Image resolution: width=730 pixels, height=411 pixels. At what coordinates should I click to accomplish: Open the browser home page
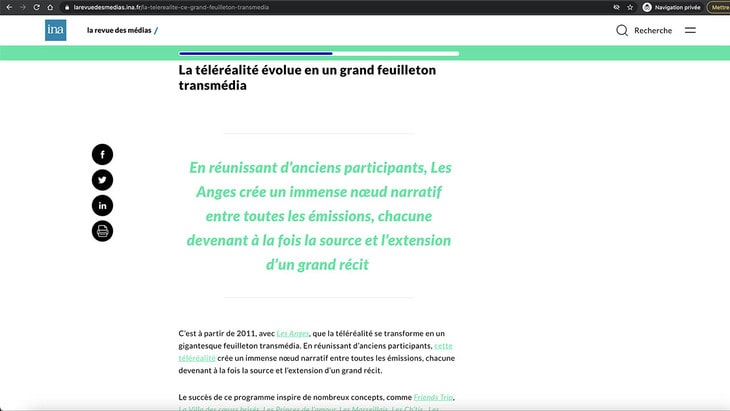[x=50, y=7]
